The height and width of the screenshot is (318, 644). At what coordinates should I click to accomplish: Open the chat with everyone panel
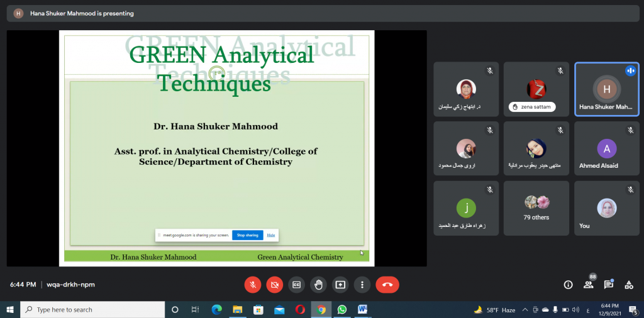[x=608, y=285]
